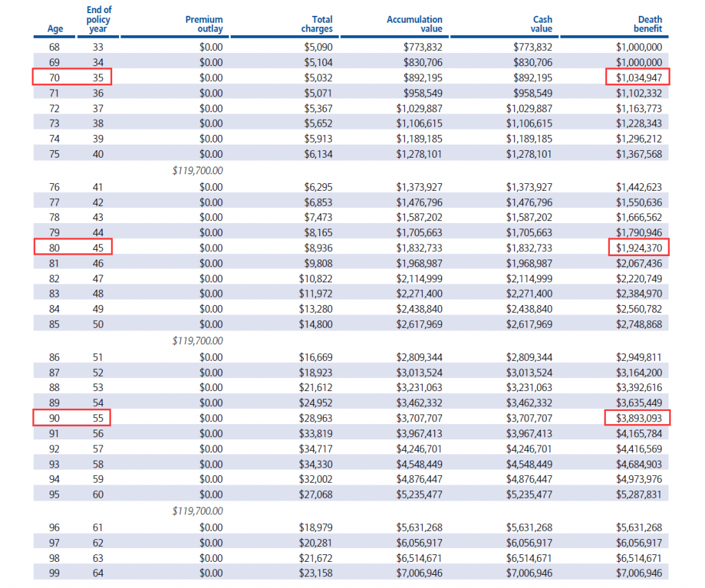Click the age 68 cell
Image resolution: width=705 pixels, height=588 pixels.
(54, 47)
